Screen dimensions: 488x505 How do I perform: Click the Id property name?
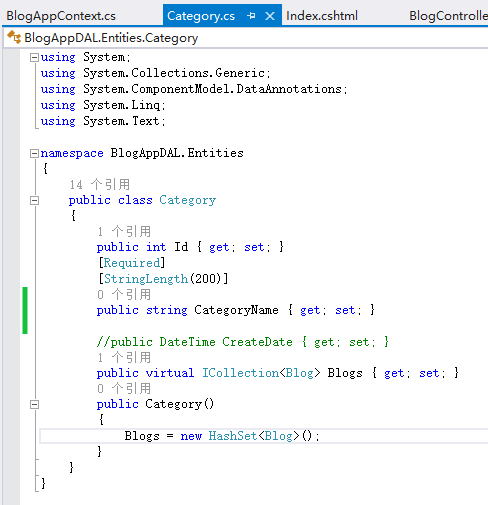(x=181, y=247)
